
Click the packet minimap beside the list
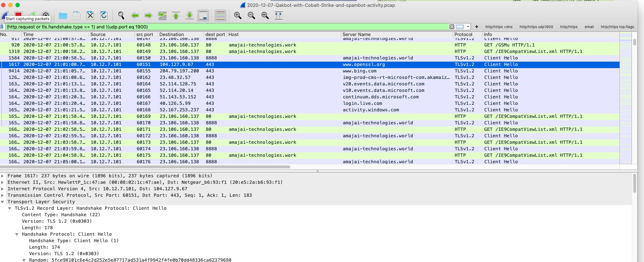(x=626, y=98)
